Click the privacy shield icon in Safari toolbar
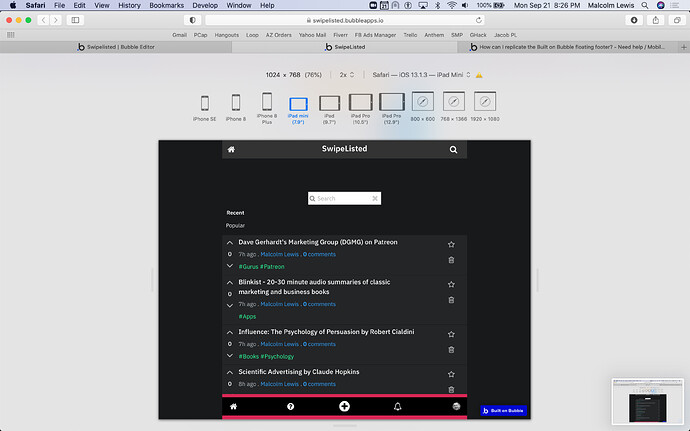Viewport: 690px width, 431px height. click(x=192, y=20)
